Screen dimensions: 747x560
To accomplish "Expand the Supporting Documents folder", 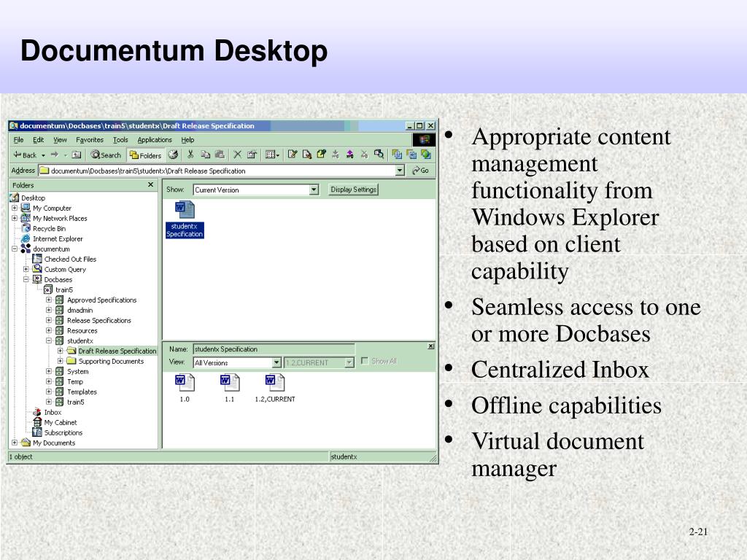I will tap(60, 361).
